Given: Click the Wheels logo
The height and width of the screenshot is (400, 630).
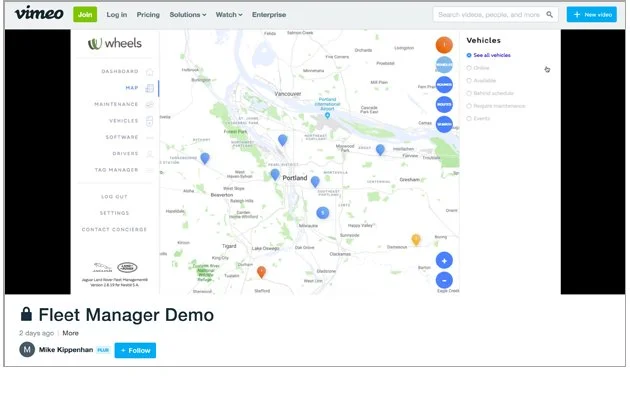Looking at the screenshot, I should point(115,43).
